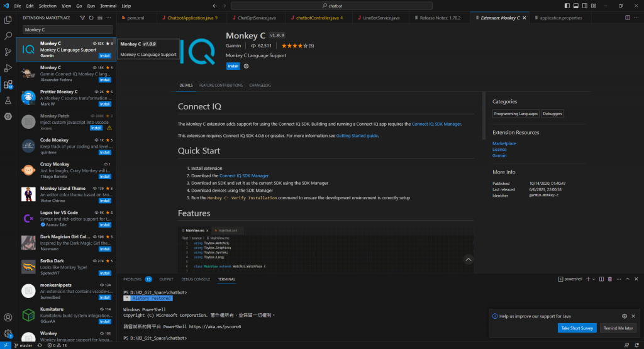
Task: Switch to the Feature Contributions tab
Action: [221, 86]
